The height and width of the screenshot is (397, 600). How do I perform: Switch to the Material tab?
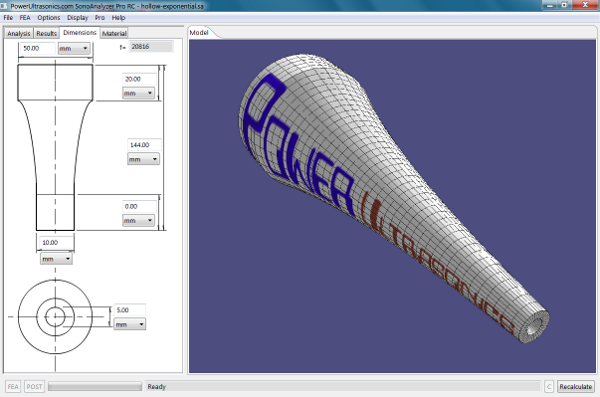click(114, 33)
